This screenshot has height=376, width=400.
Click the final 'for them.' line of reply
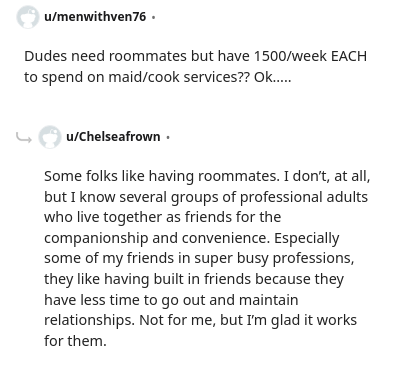(x=75, y=341)
